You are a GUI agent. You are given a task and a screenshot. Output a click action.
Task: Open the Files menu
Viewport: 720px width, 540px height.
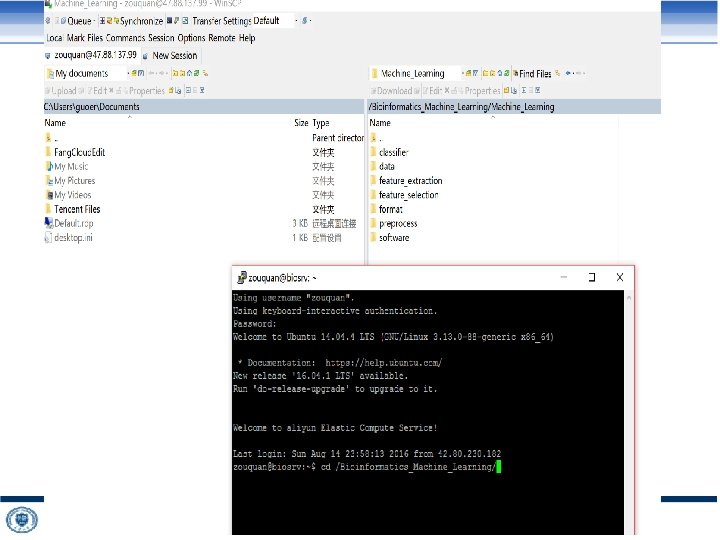point(95,38)
